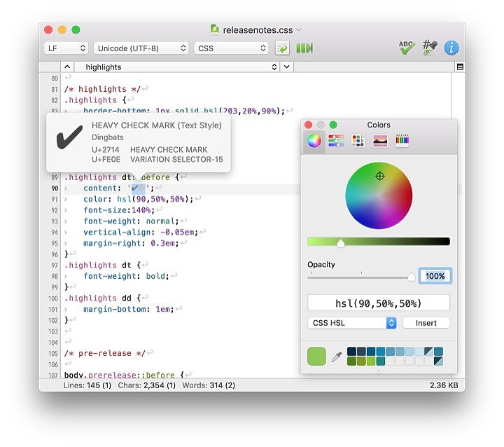
Task: Click the Words: 314 (2) status entry
Action: [x=209, y=385]
